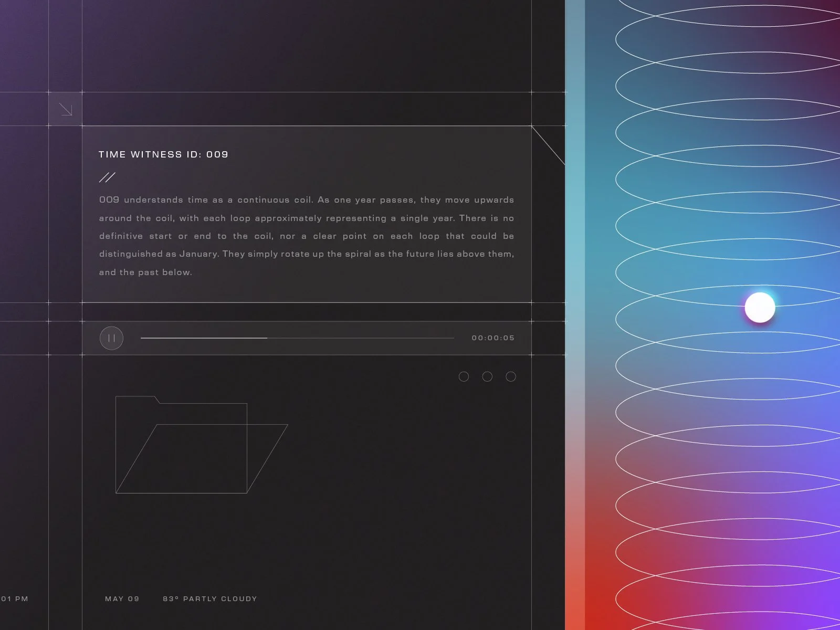Click the witness description paragraph
The width and height of the screenshot is (840, 630).
pos(307,236)
